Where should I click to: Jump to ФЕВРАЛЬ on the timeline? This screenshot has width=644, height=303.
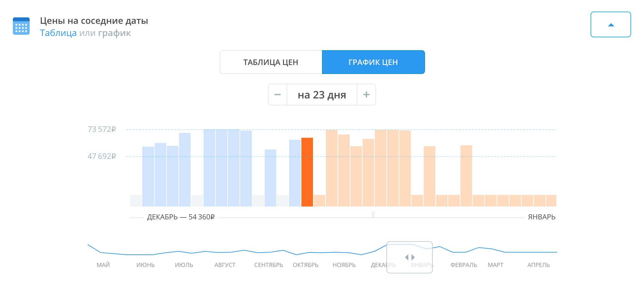point(464,265)
